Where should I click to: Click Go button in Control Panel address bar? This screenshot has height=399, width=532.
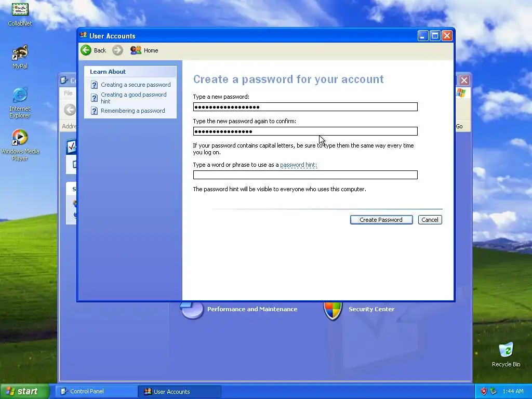point(459,126)
